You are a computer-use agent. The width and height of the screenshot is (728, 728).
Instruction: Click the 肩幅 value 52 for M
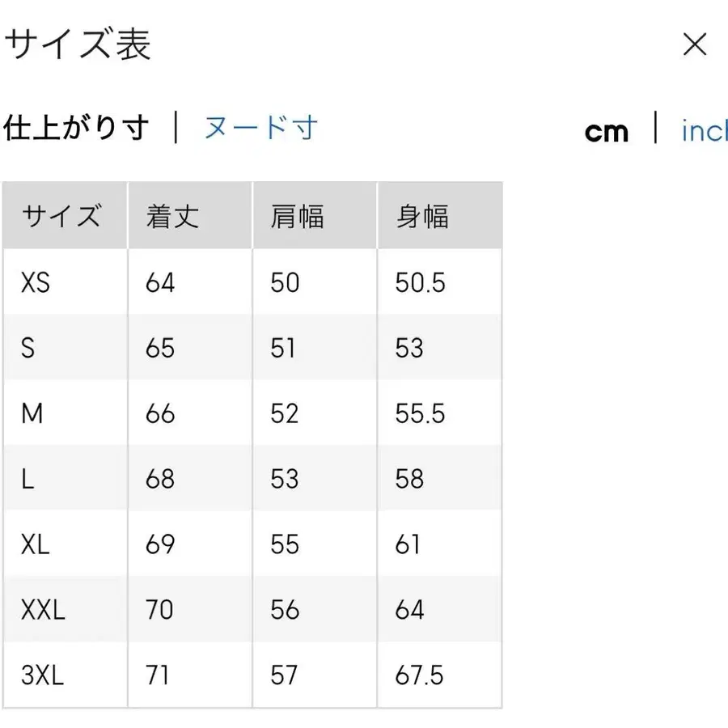point(284,413)
